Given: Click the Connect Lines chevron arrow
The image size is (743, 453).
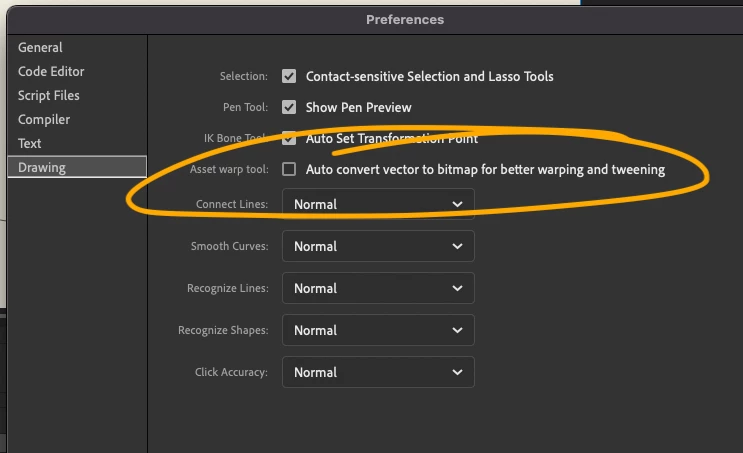Looking at the screenshot, I should 457,204.
